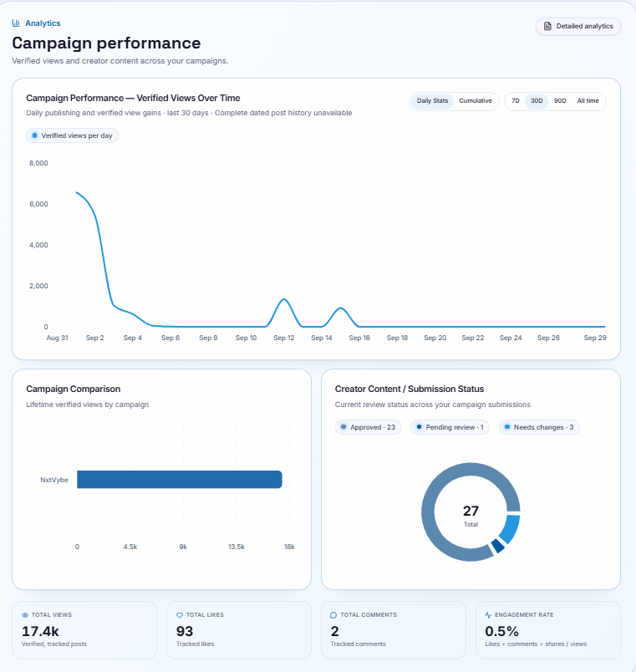Click the comment bubble icon beside Total Comments
The width and height of the screenshot is (636, 672).
(x=333, y=615)
